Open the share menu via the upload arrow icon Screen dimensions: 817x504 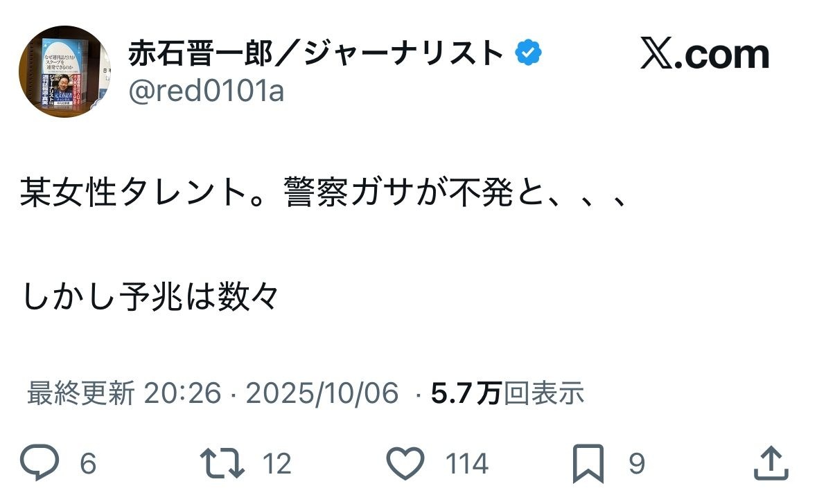pyautogui.click(x=771, y=463)
